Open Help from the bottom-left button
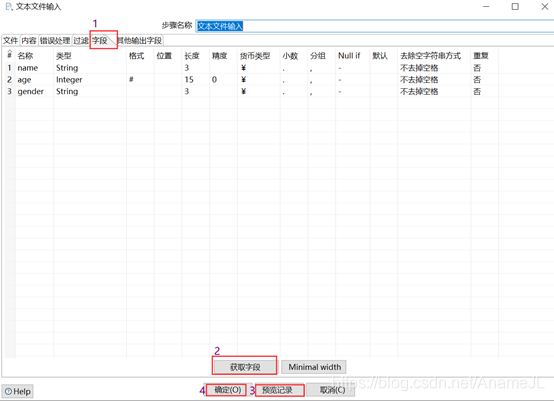 click(18, 391)
